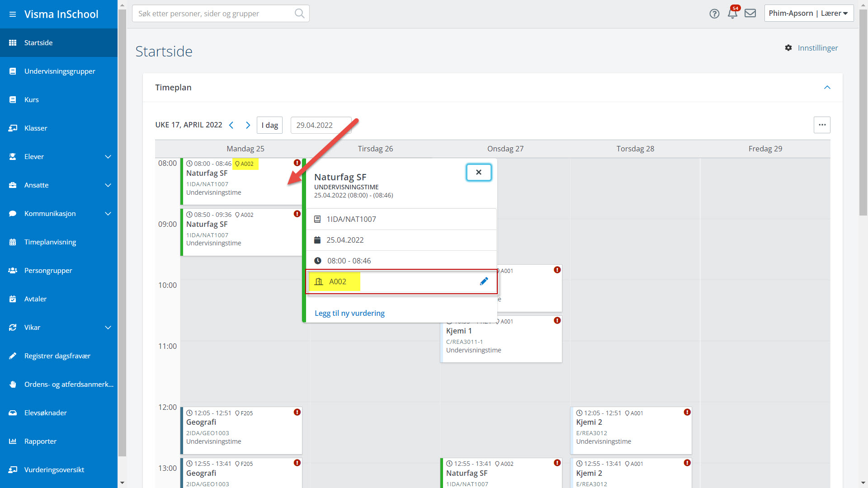Click the I dag button

269,125
